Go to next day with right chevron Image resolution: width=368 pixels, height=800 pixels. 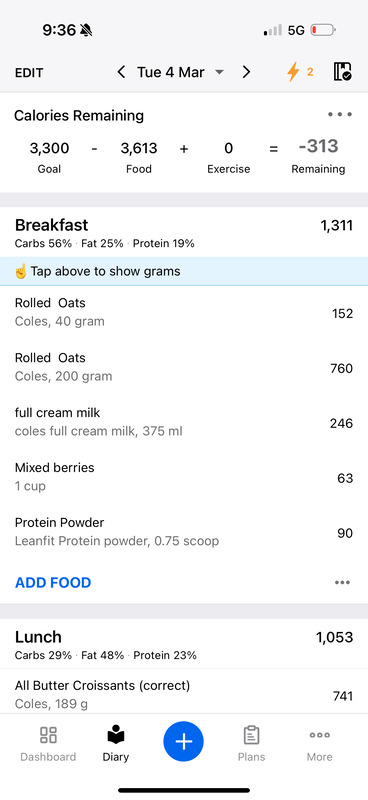247,72
